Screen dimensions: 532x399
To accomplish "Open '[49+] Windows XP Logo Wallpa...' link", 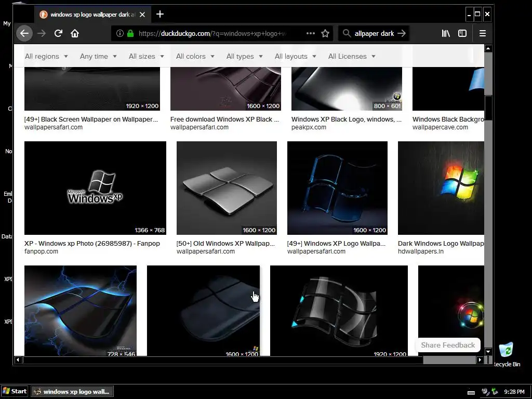I will click(336, 244).
